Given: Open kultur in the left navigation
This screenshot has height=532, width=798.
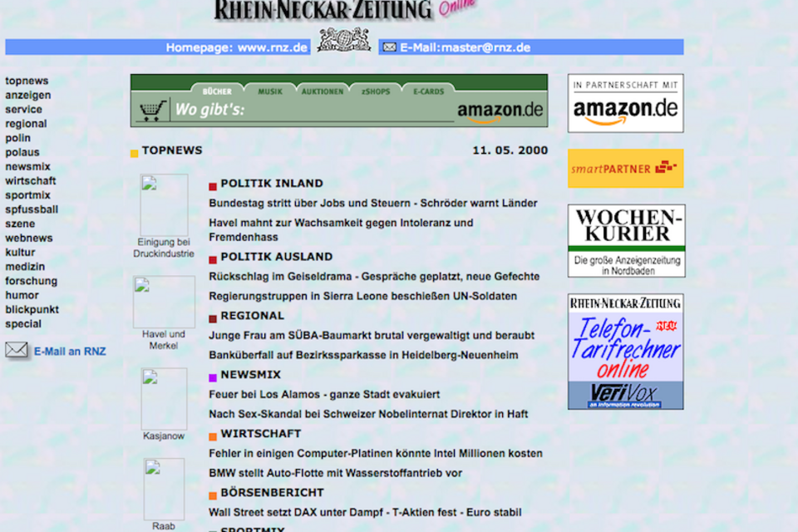Looking at the screenshot, I should point(20,252).
